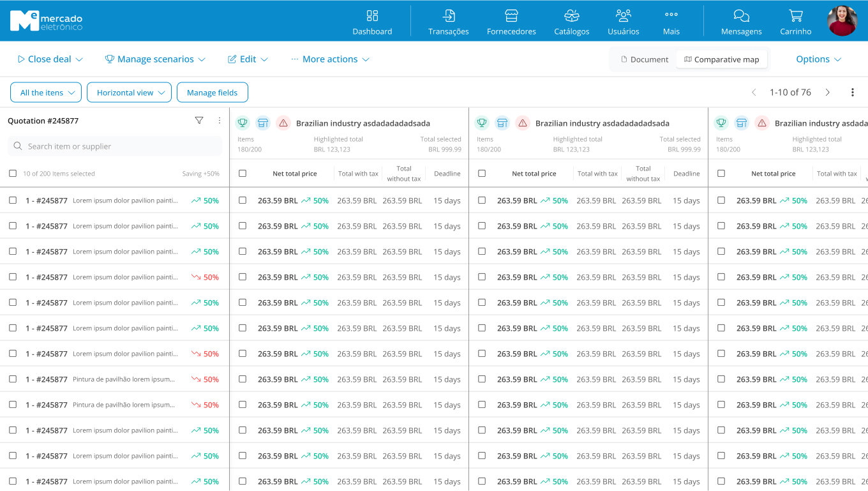Click the 'Saving +50%' label

(200, 174)
